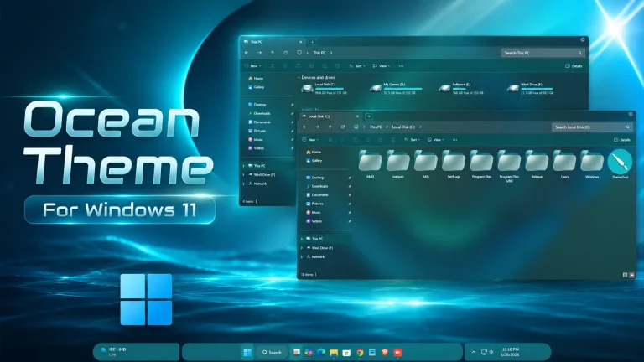Expand Network in the back window sidebar
Screen dimensions: 644x362
pos(244,184)
